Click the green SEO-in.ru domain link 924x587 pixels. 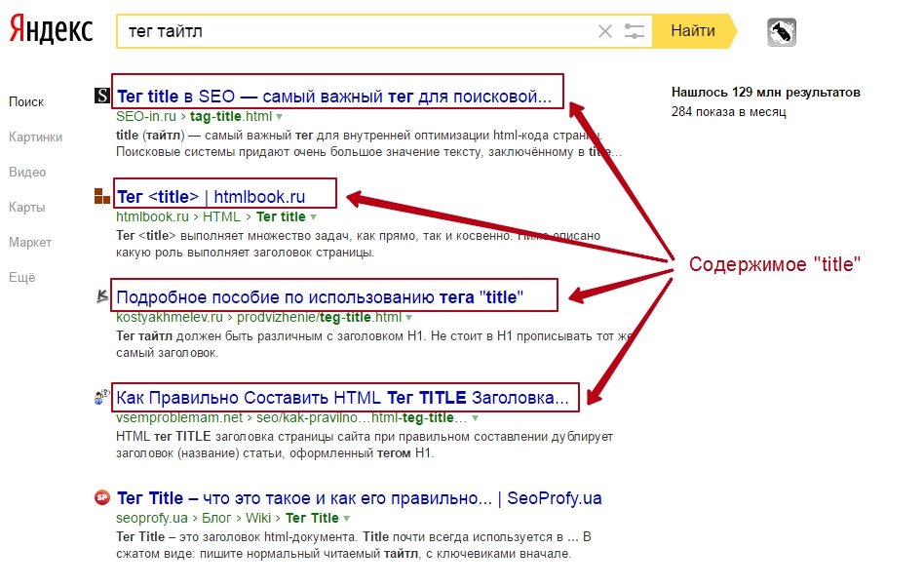tap(146, 116)
